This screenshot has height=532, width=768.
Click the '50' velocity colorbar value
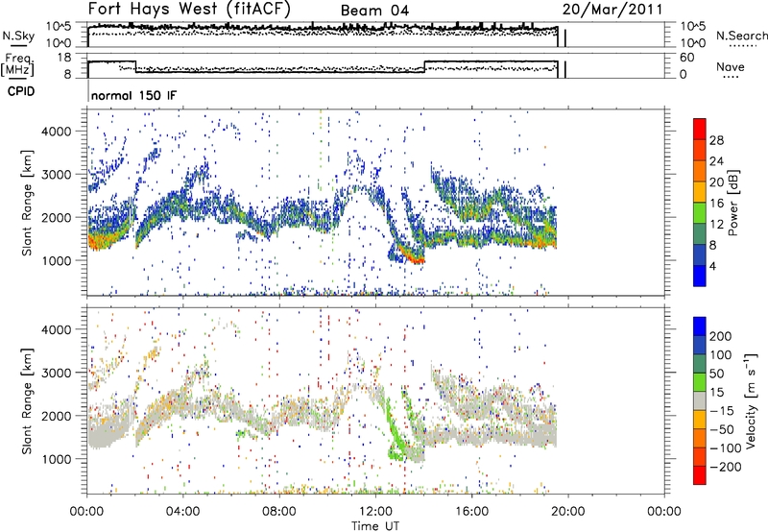716,374
